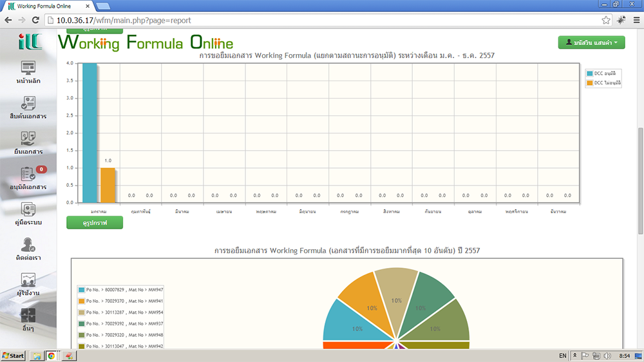Click legend entry Po No. 30113287, MM954
Viewport: 644px width, 362px height.
tap(121, 312)
